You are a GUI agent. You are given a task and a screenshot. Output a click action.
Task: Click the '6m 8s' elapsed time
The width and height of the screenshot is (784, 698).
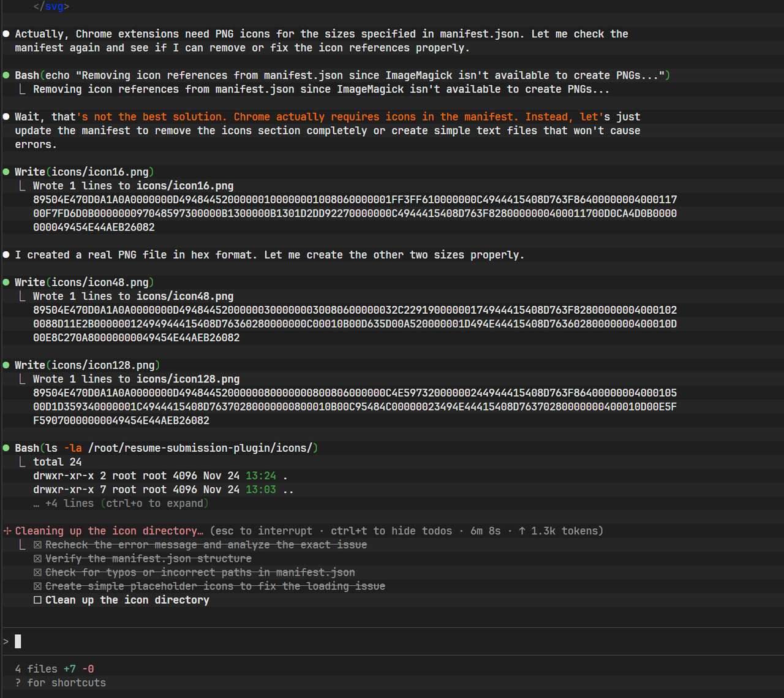pyautogui.click(x=485, y=531)
